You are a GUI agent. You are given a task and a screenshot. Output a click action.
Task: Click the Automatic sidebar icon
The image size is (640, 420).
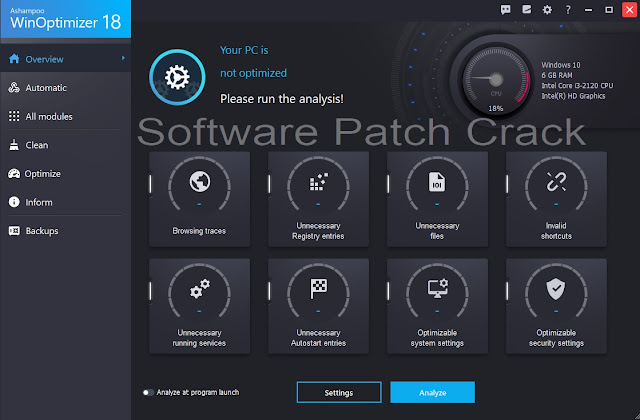coord(14,87)
